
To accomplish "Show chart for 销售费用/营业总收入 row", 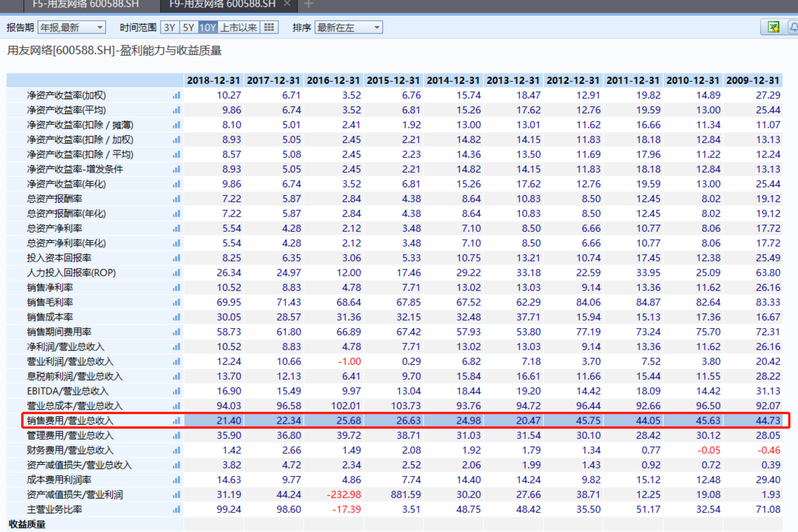I will pyautogui.click(x=176, y=421).
